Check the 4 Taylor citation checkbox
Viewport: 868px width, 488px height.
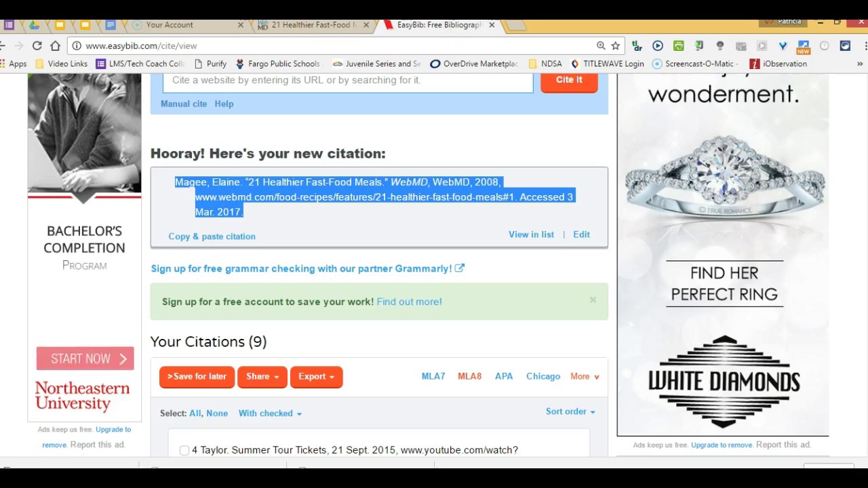click(184, 450)
